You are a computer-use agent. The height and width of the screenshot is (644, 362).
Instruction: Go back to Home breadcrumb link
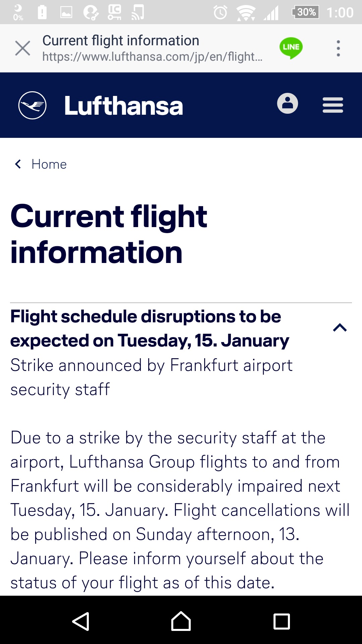[49, 164]
